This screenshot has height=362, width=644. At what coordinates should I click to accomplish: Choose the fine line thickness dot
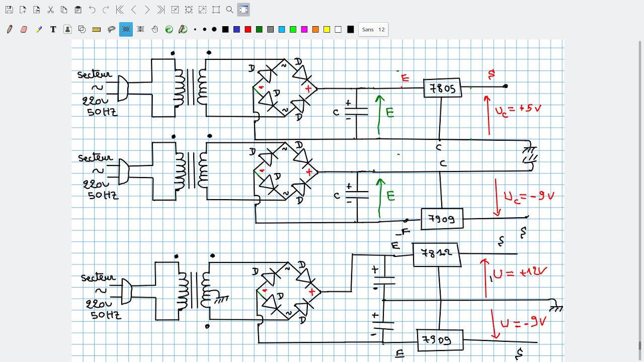(195, 30)
